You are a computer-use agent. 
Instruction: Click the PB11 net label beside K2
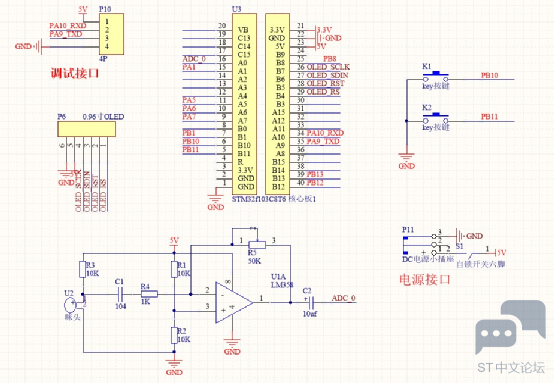click(489, 117)
